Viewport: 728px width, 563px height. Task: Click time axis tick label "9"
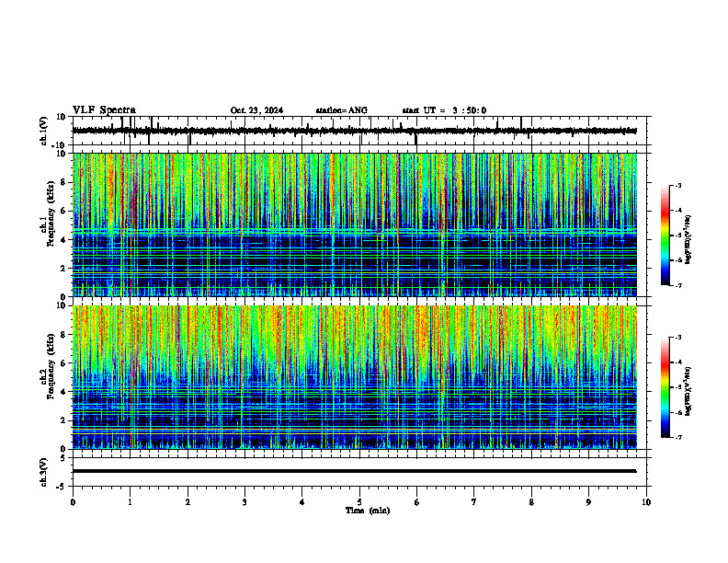(x=588, y=502)
